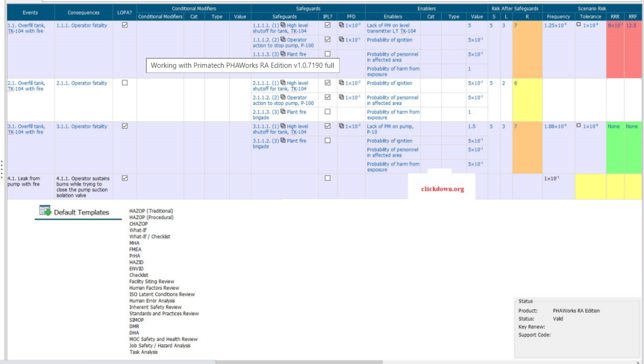Click red RRR cell 8×10⁻²
Viewport: 644px width, 364px height.
[x=615, y=50]
